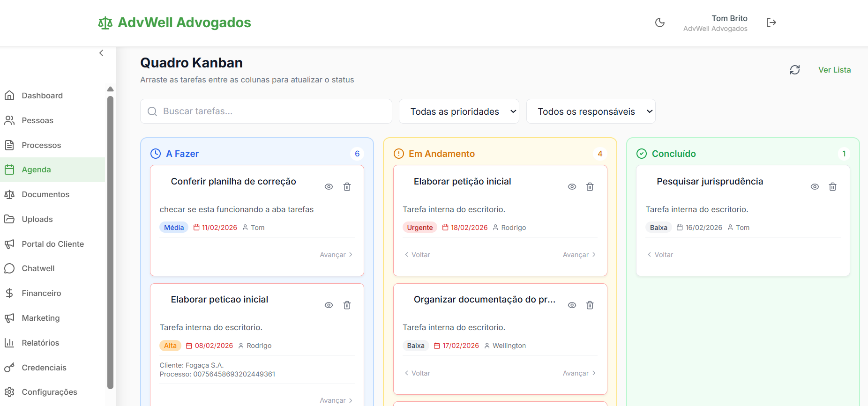Screen dimensions: 868x406
Task: Advance the Fogaça S.A. petition task
Action: (336, 400)
